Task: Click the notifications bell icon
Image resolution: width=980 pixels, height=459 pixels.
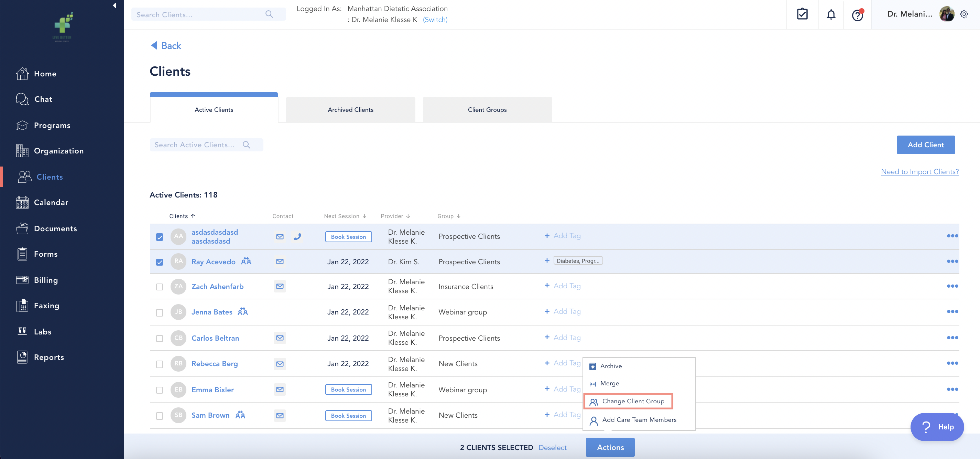Action: [831, 14]
